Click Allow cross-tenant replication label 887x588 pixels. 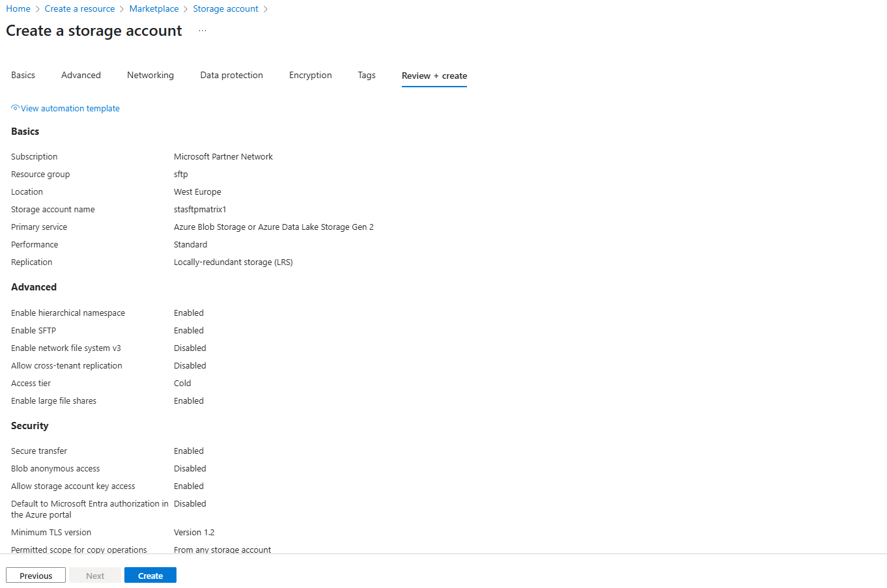click(x=66, y=366)
